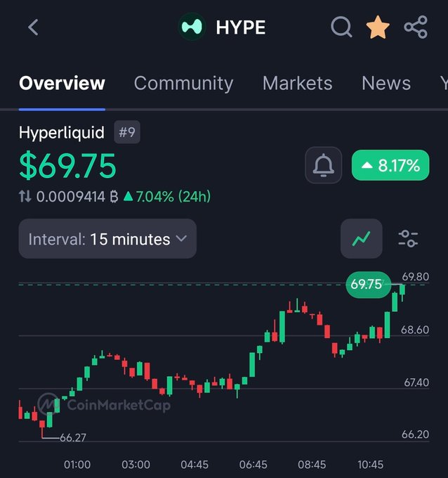The height and width of the screenshot is (478, 448).
Task: Tap the 03:00 time axis label
Action: tap(136, 465)
